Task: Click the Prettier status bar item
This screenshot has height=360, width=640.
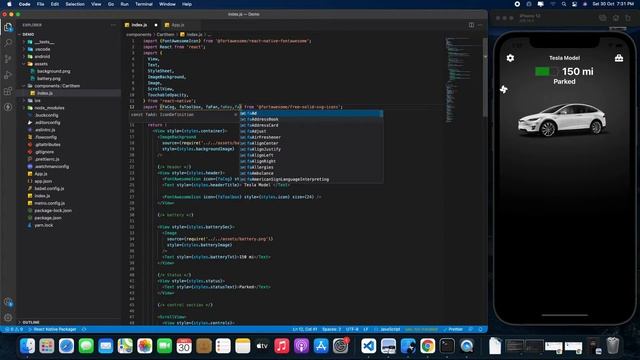Action: click(453, 329)
